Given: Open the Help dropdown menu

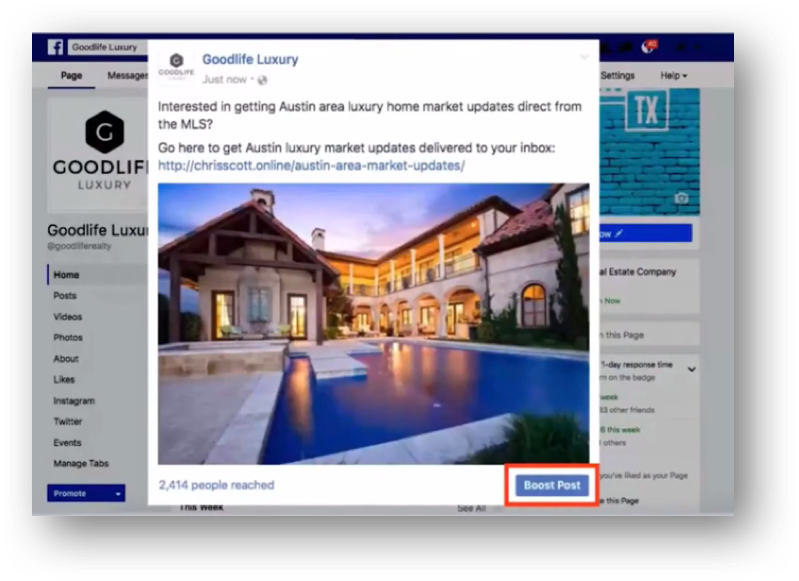Looking at the screenshot, I should point(674,76).
